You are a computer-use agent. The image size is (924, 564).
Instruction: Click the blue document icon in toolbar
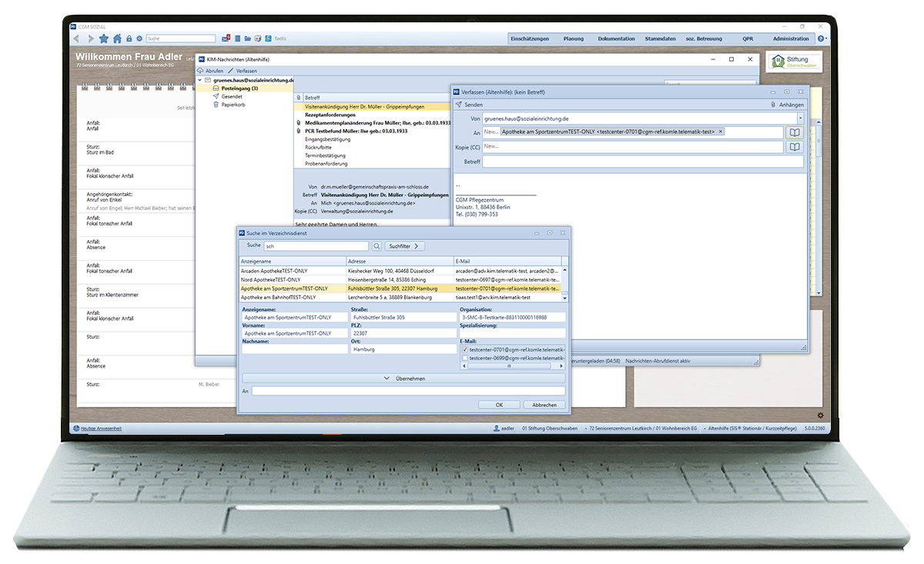click(x=237, y=38)
